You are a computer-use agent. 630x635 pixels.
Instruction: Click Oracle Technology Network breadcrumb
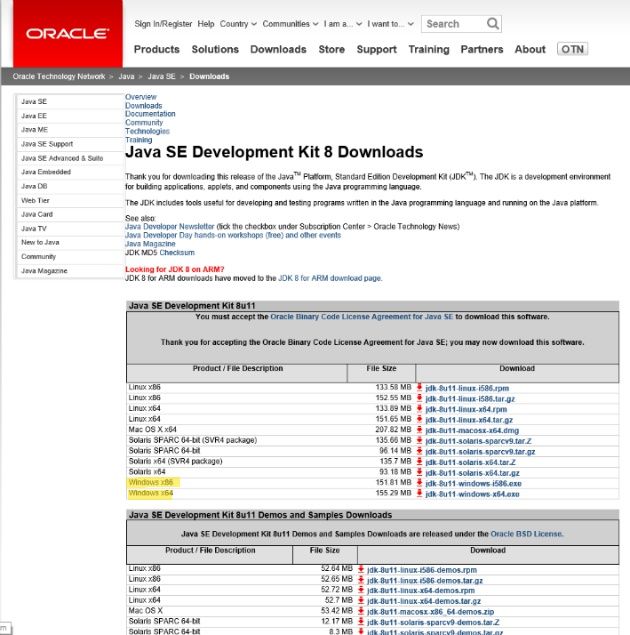coord(59,76)
